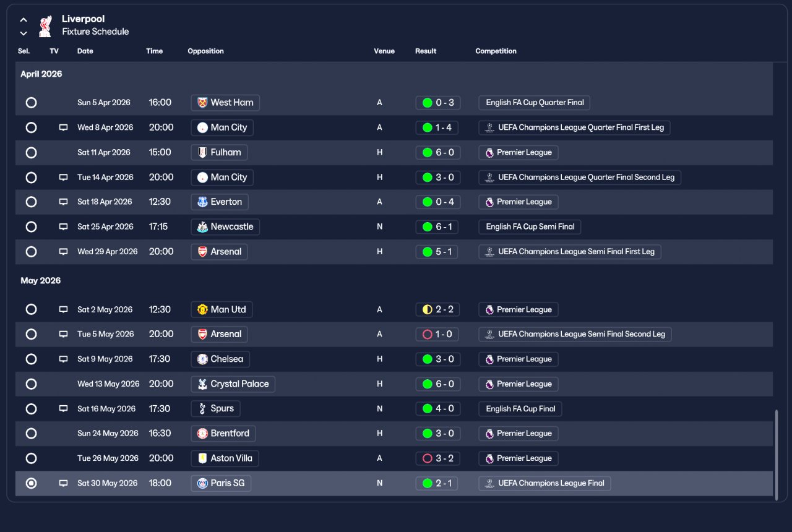Open the 1 - 0 Arsenal second leg result
Screen dimensions: 792x532
pyautogui.click(x=437, y=334)
